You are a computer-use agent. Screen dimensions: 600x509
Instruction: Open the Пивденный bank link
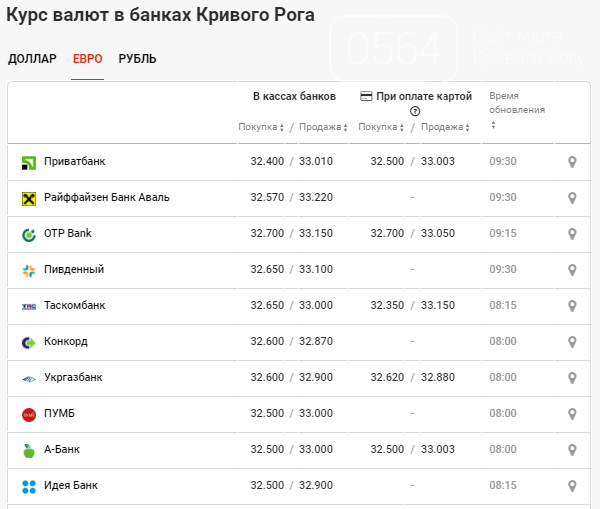coord(74,269)
